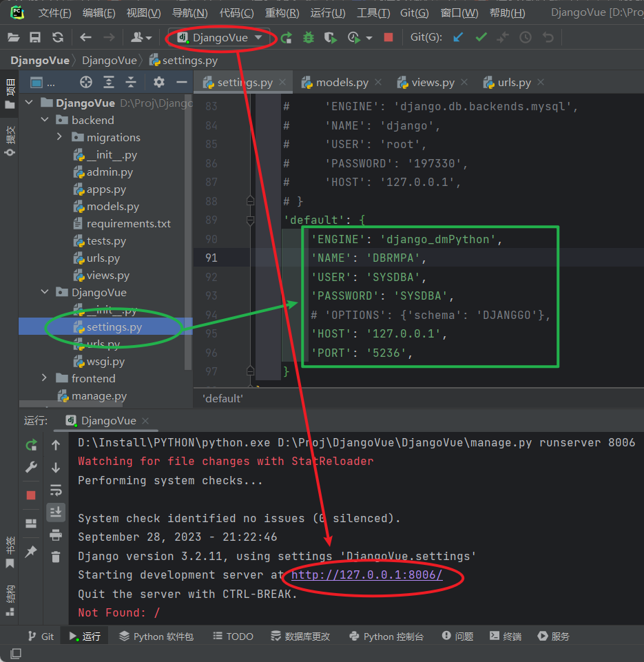Click the Expand All icon in project panel
The height and width of the screenshot is (662, 644).
click(x=109, y=83)
